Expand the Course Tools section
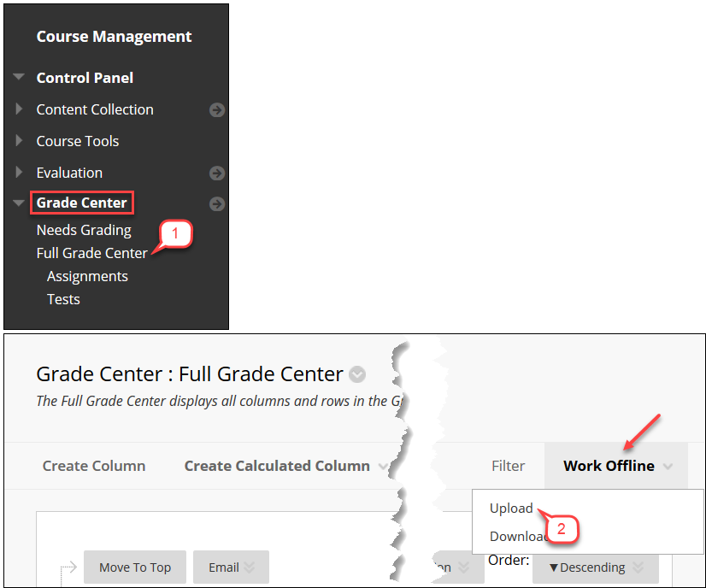The width and height of the screenshot is (706, 588). coord(19,140)
